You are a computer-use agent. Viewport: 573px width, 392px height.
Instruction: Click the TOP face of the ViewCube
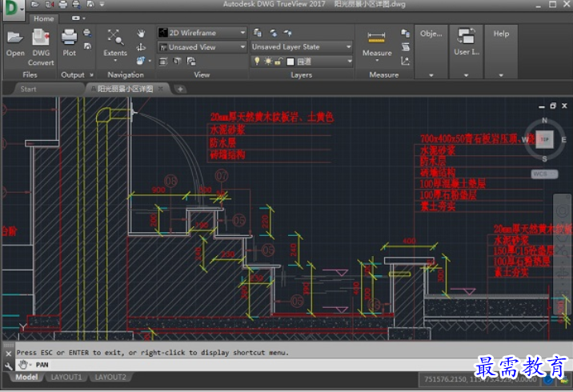coord(544,139)
